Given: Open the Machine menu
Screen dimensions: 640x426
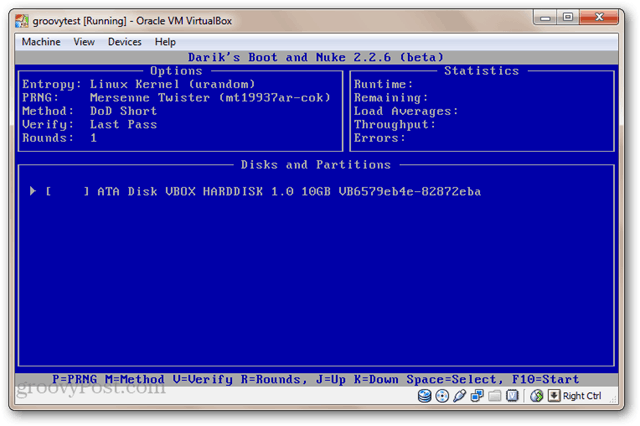Looking at the screenshot, I should tap(41, 42).
